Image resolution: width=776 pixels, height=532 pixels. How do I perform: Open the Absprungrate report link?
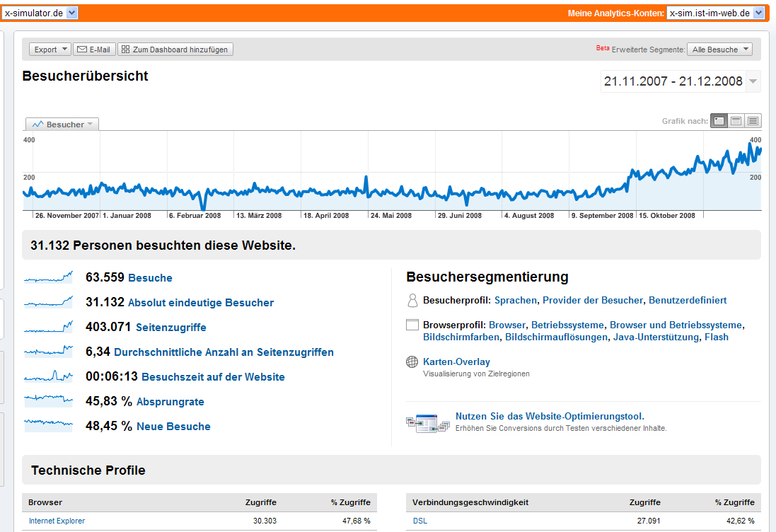[x=170, y=402]
